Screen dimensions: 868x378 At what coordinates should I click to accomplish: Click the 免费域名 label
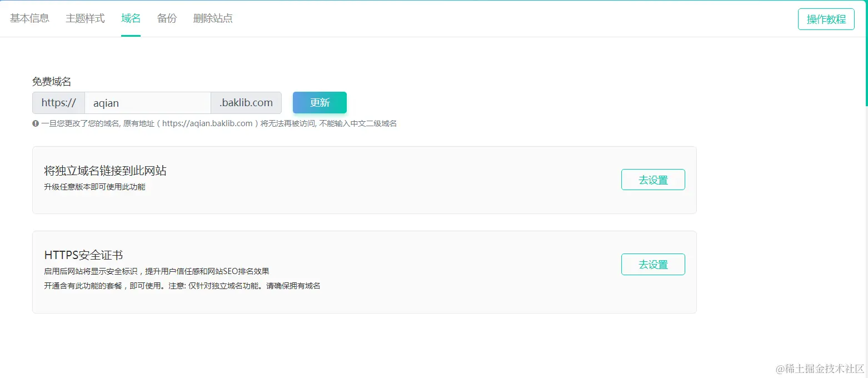click(52, 82)
